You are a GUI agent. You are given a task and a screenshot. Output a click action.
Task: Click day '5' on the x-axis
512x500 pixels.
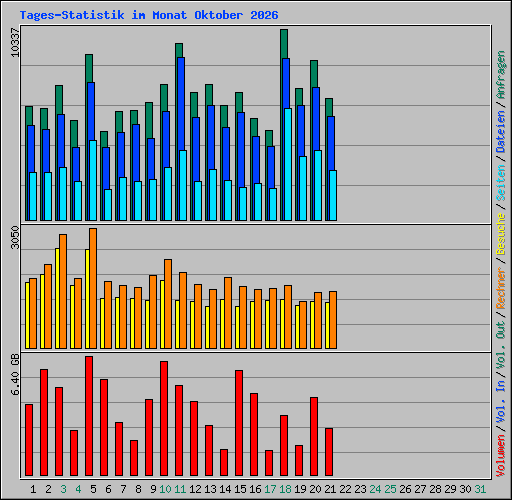(x=93, y=489)
